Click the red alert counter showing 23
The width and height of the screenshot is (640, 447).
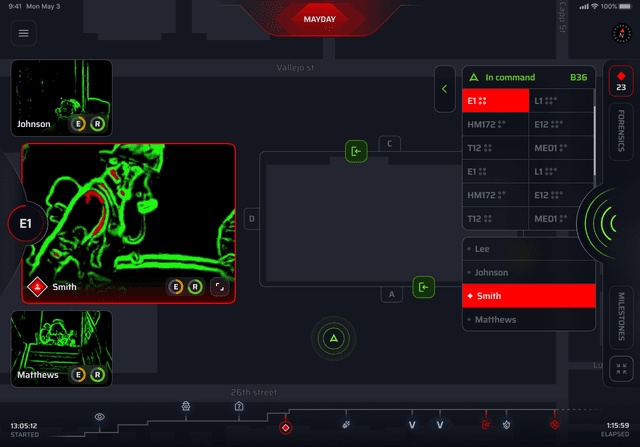[620, 81]
